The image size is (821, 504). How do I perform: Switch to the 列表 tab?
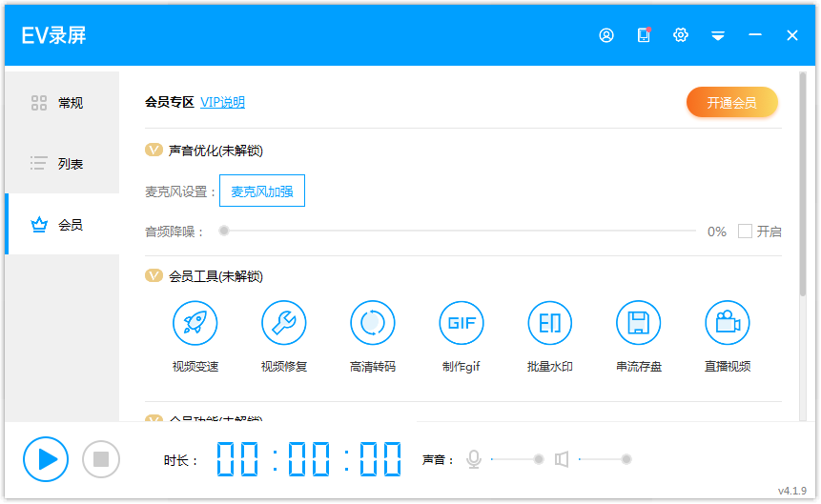coord(62,164)
